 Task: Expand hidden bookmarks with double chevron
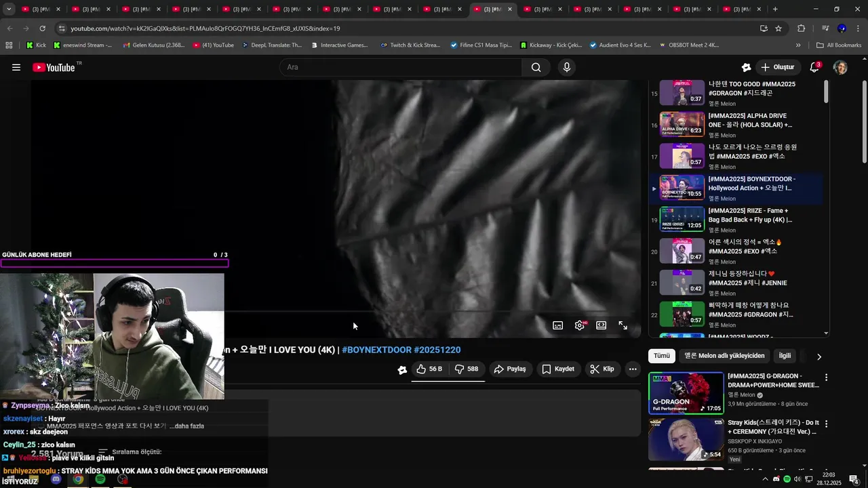click(x=798, y=45)
